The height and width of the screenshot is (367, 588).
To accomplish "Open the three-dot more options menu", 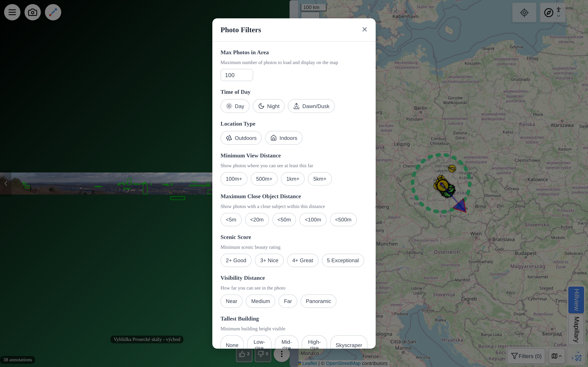I will click(282, 354).
